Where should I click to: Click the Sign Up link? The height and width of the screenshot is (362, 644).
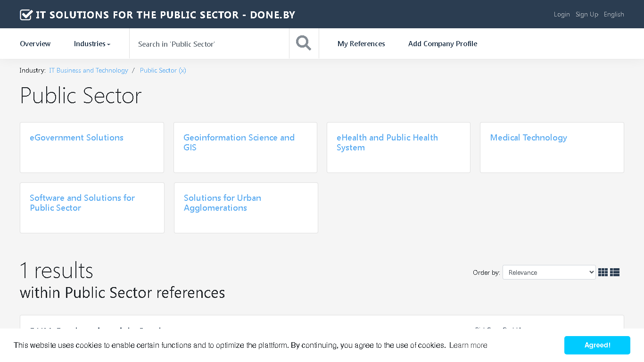click(x=587, y=15)
